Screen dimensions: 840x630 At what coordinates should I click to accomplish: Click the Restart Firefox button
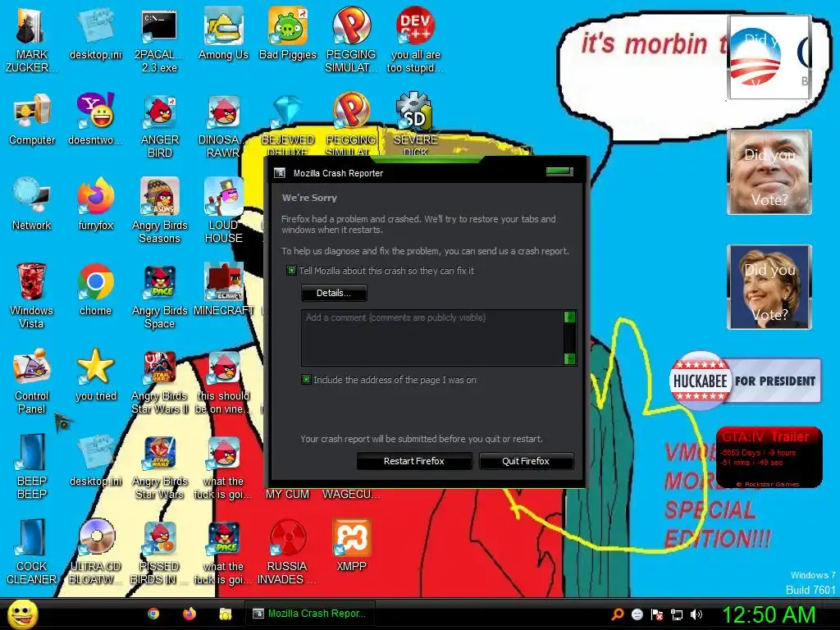[x=414, y=461]
